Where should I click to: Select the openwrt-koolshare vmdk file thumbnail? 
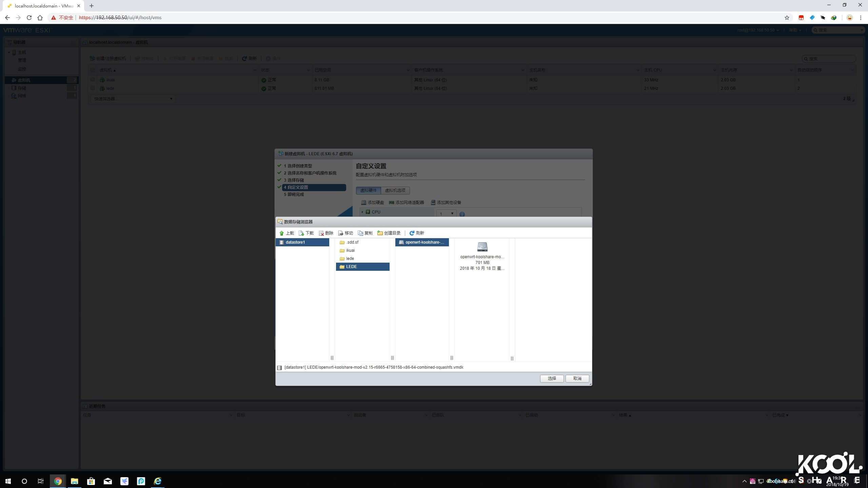[482, 247]
